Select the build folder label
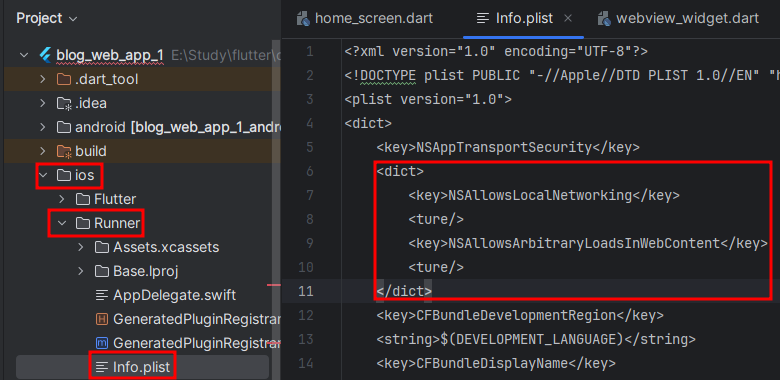Image resolution: width=780 pixels, height=380 pixels. coord(91,151)
